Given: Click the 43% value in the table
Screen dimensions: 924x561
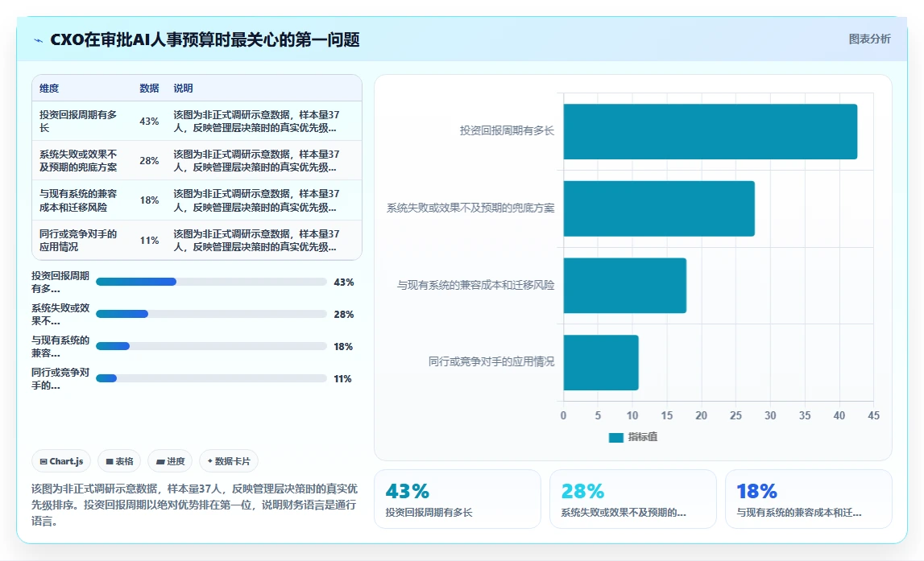Looking at the screenshot, I should pos(149,122).
